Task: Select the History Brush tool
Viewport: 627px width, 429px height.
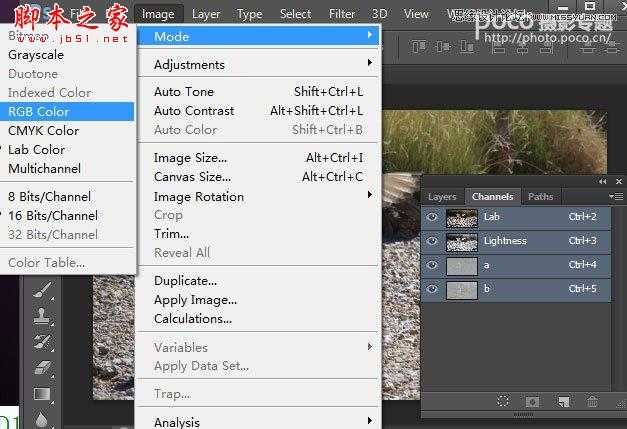Action: pyautogui.click(x=42, y=342)
